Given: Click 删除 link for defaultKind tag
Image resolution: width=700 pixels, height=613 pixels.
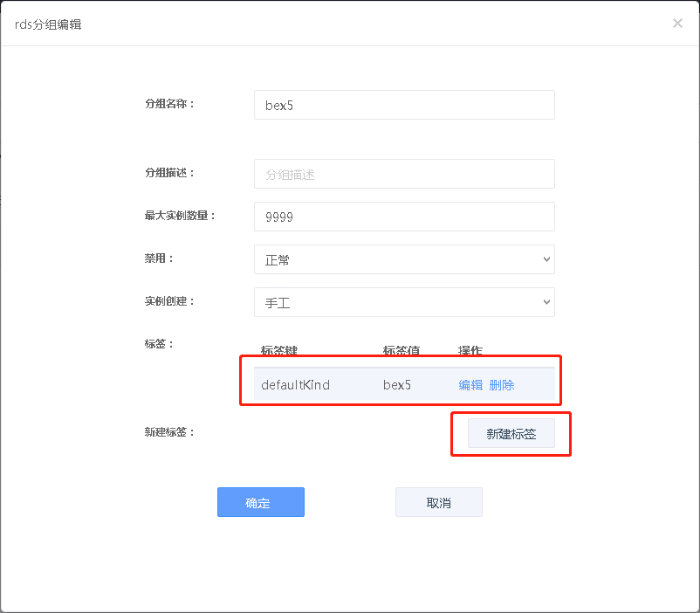Looking at the screenshot, I should click(x=502, y=384).
